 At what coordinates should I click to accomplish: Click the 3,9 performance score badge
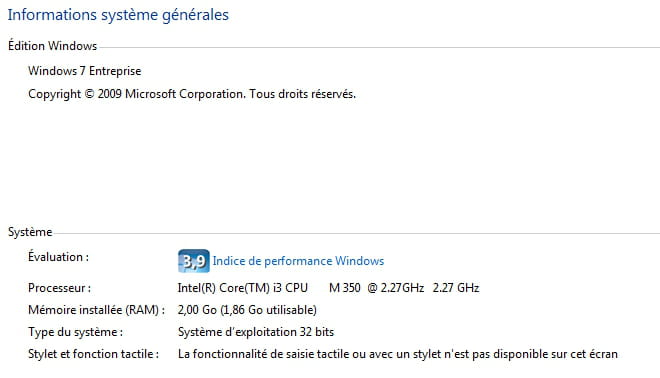point(194,261)
